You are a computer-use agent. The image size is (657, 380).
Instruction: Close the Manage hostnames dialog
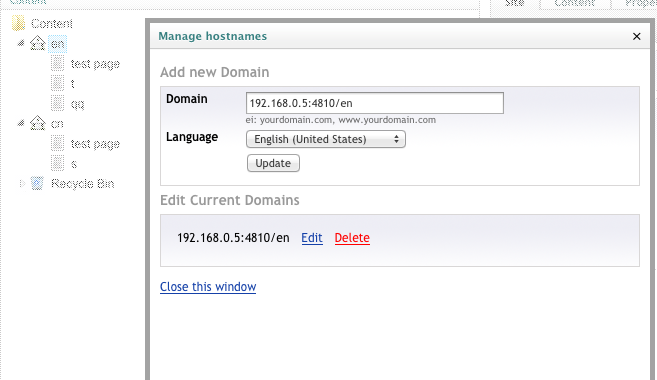click(636, 36)
